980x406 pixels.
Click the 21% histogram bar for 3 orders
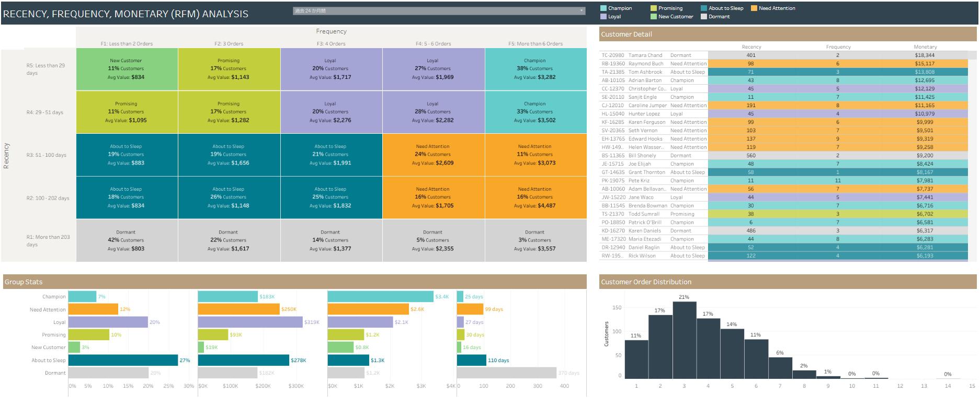click(684, 340)
